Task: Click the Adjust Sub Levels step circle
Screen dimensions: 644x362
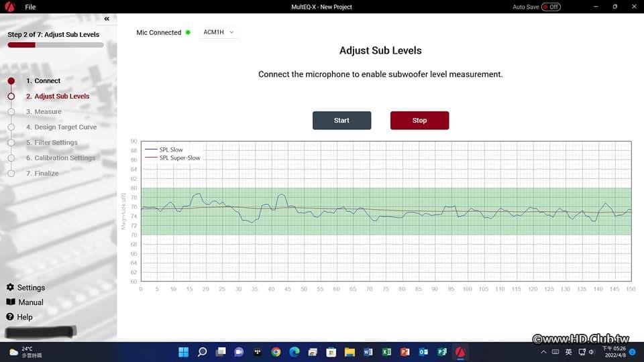Action: [x=11, y=97]
